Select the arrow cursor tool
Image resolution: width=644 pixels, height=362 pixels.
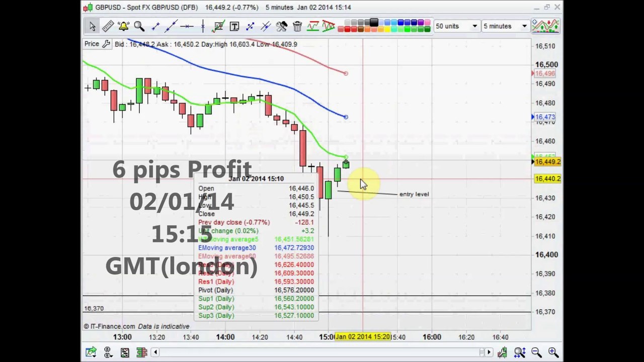tap(92, 26)
